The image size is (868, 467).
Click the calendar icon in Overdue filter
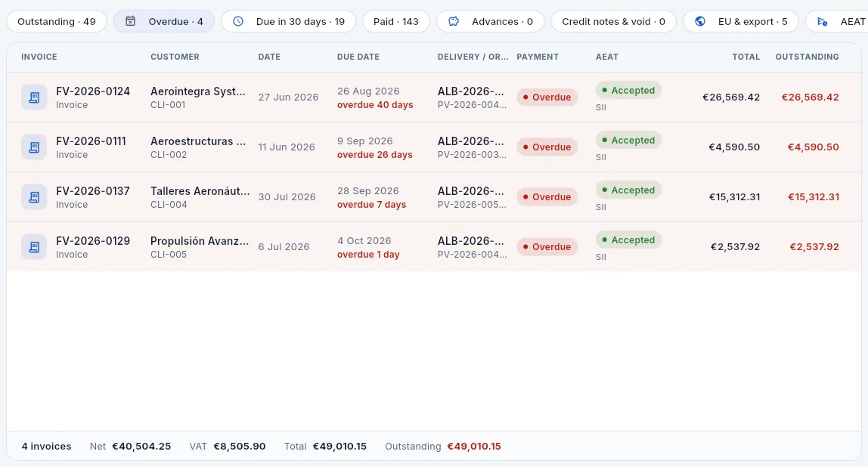[x=130, y=21]
